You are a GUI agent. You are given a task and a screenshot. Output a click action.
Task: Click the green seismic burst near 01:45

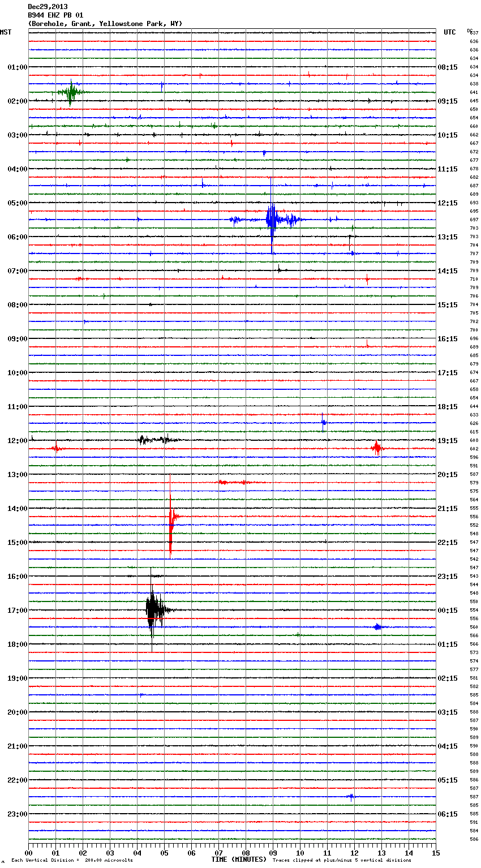tap(71, 92)
